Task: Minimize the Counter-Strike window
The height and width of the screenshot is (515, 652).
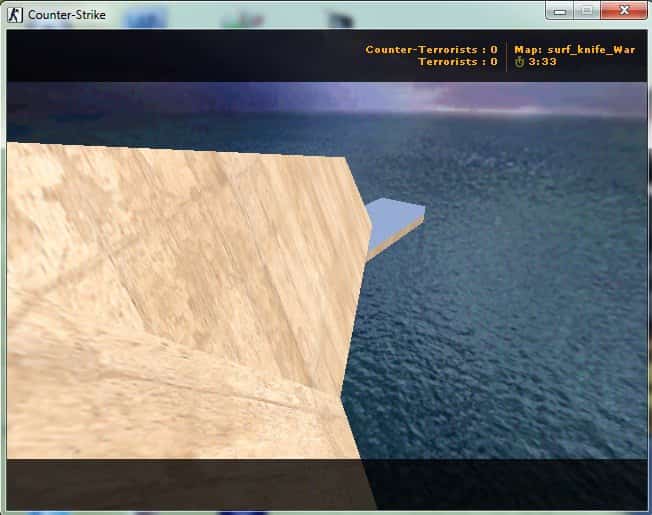Action: 560,11
